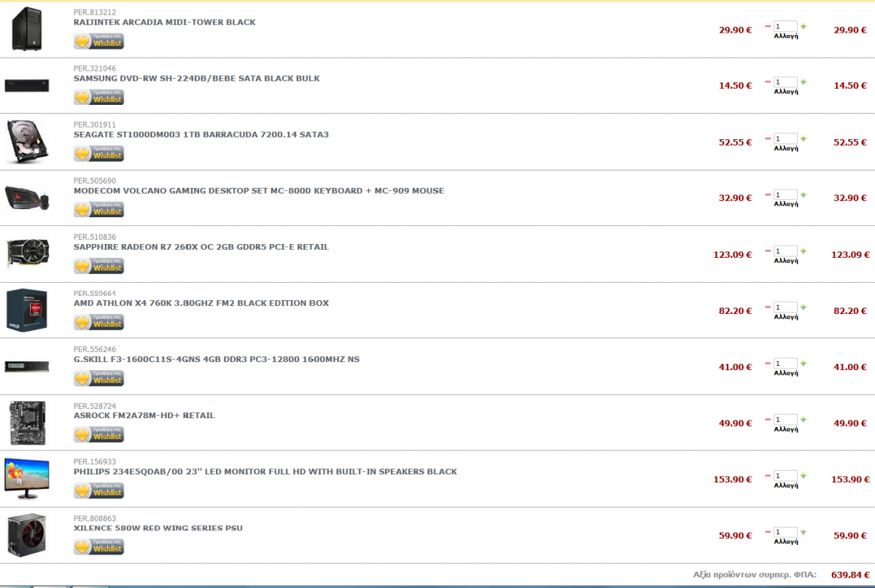Increase quantity of ASRock motherboard
The image size is (875, 588).
804,420
